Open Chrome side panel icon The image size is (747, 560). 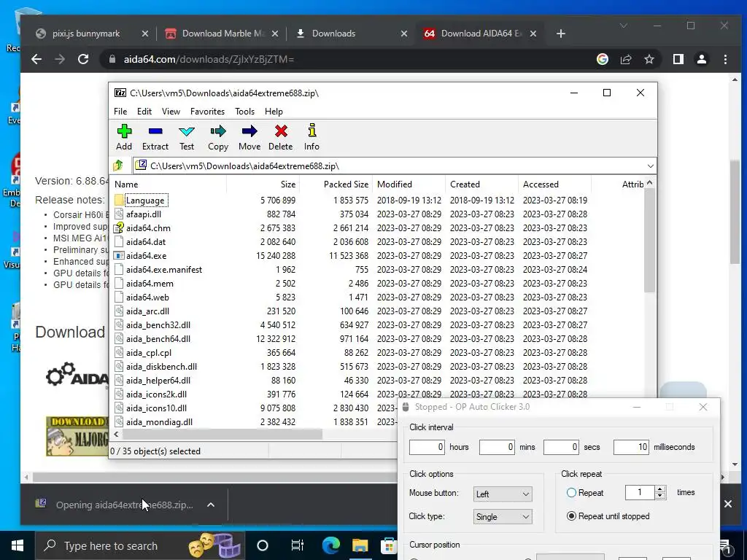pyautogui.click(x=678, y=59)
